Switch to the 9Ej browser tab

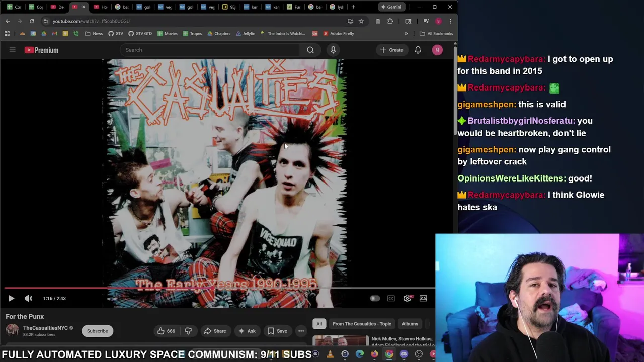coord(229,7)
